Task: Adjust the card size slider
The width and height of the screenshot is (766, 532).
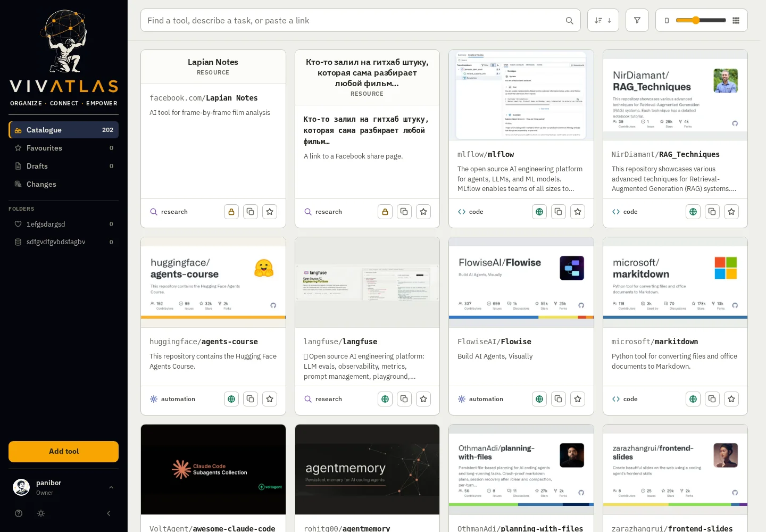Action: [x=701, y=20]
